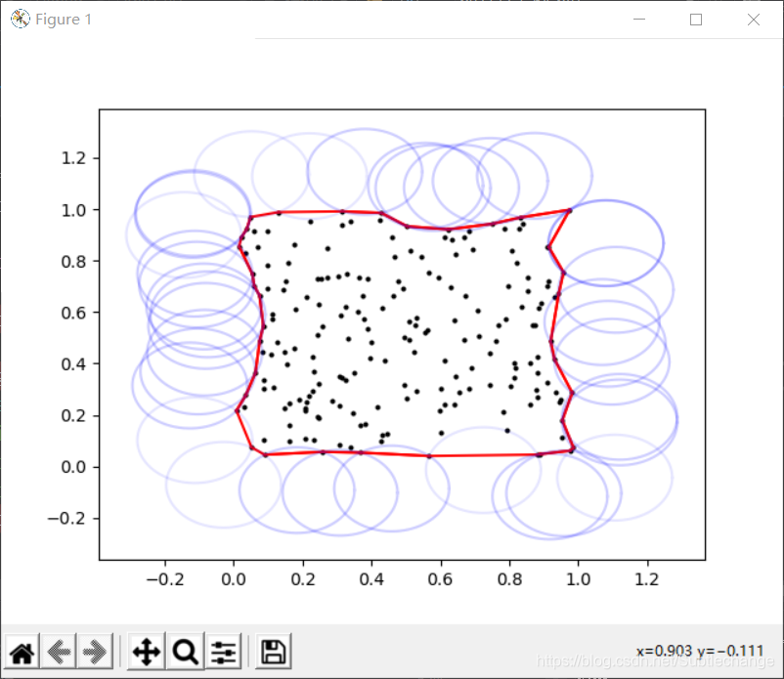Close the Figure 1 window
The width and height of the screenshot is (784, 679).
[754, 19]
